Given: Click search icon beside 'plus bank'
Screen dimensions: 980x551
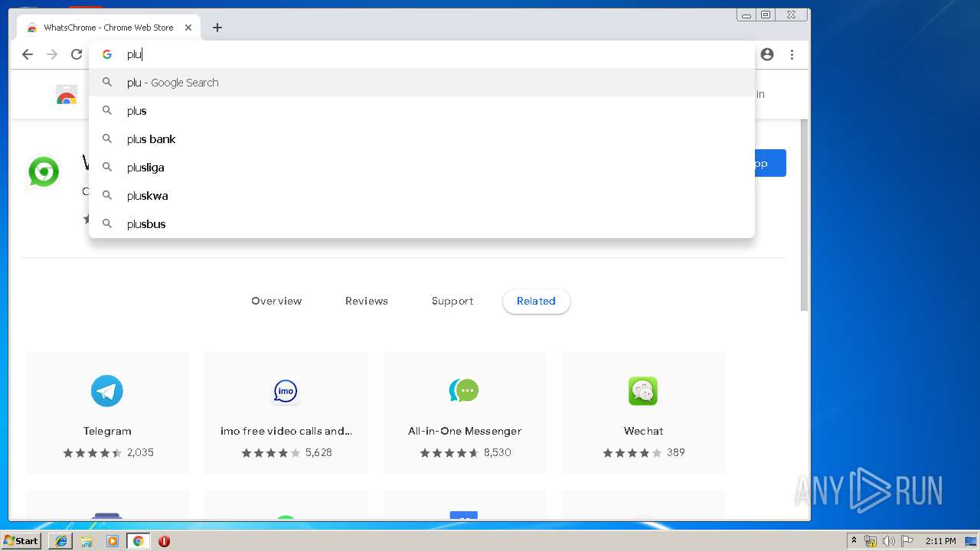Looking at the screenshot, I should tap(107, 139).
